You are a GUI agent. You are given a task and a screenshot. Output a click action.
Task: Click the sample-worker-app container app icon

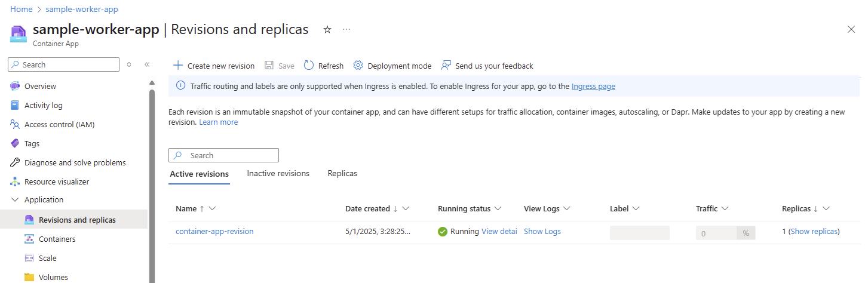tap(19, 34)
